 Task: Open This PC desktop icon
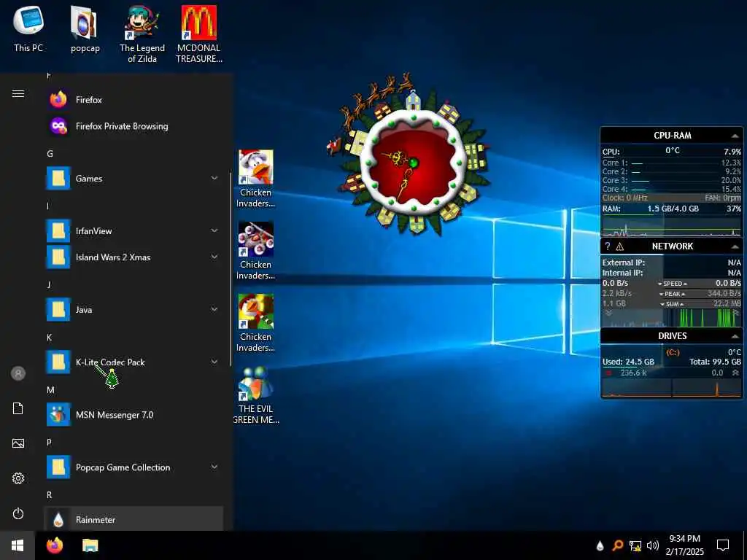click(x=28, y=28)
